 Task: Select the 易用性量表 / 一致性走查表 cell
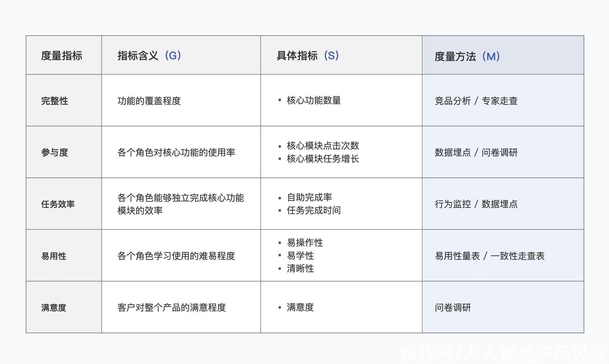click(503, 255)
